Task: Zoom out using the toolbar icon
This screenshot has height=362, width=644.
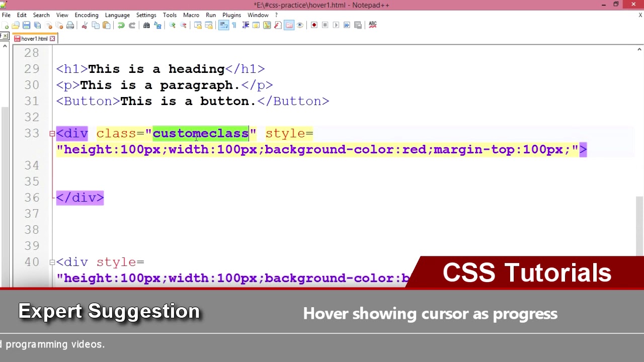Action: tap(183, 25)
